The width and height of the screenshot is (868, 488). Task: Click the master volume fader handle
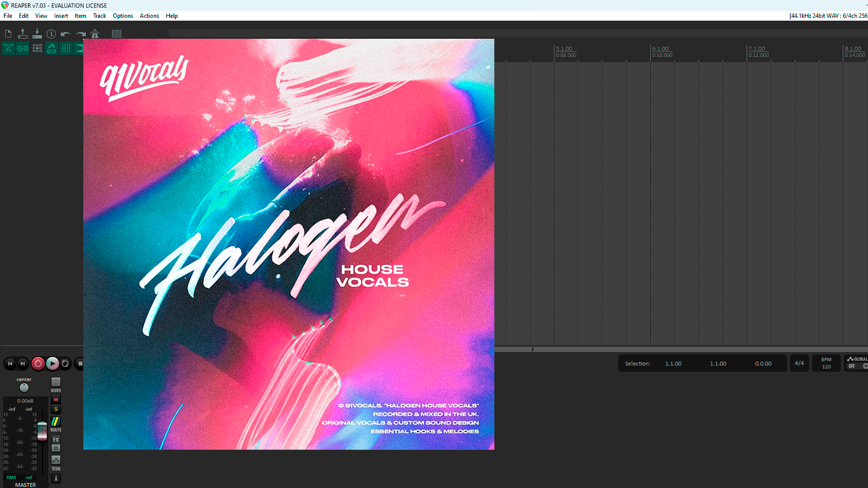click(43, 431)
